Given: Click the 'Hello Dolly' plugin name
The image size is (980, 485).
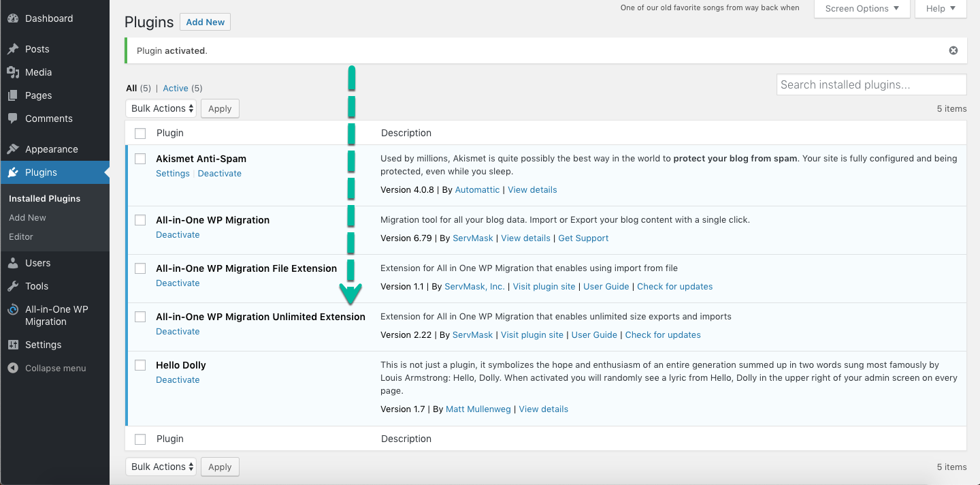Looking at the screenshot, I should [x=181, y=365].
